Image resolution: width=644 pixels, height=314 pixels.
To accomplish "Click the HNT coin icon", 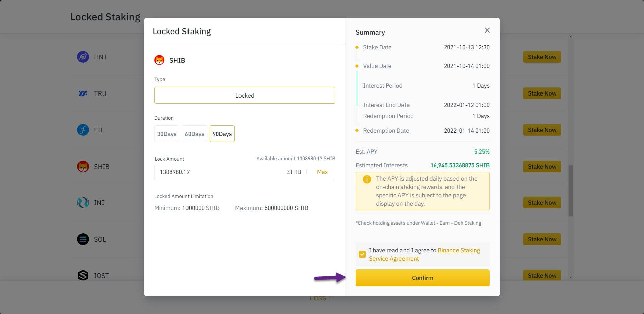I will pyautogui.click(x=83, y=57).
